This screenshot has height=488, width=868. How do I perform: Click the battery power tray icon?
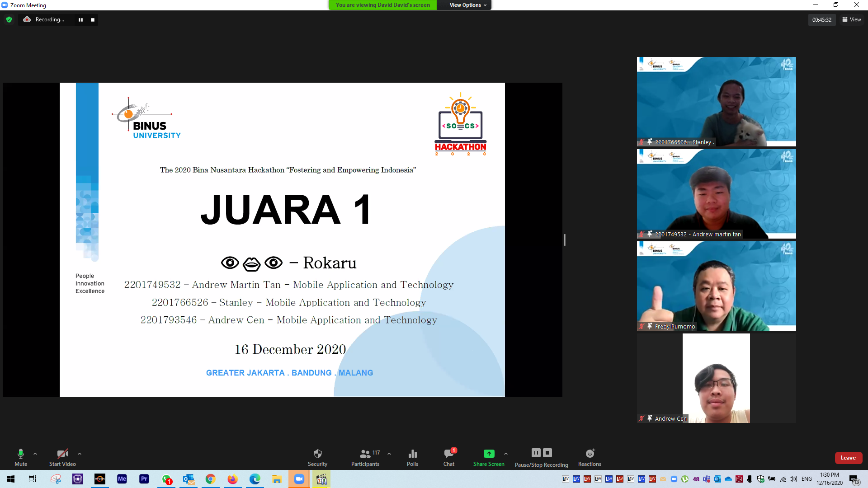772,479
